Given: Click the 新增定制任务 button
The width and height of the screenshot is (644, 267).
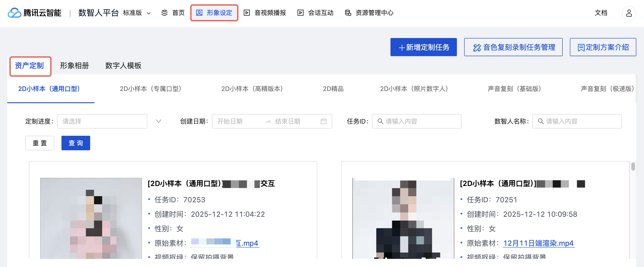Looking at the screenshot, I should click(x=423, y=47).
